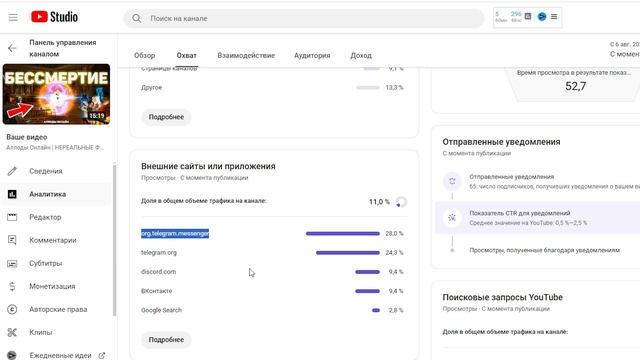
Task: Click the external link icon by Ежедневные идеи
Action: [102, 356]
